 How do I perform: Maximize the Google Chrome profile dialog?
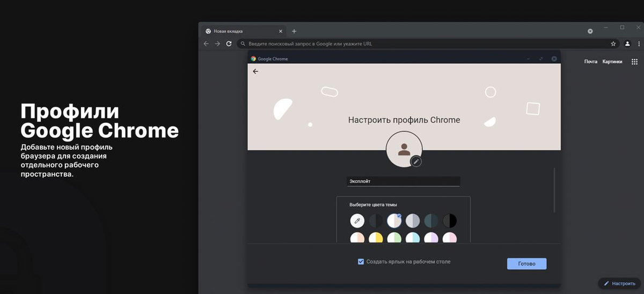click(541, 58)
